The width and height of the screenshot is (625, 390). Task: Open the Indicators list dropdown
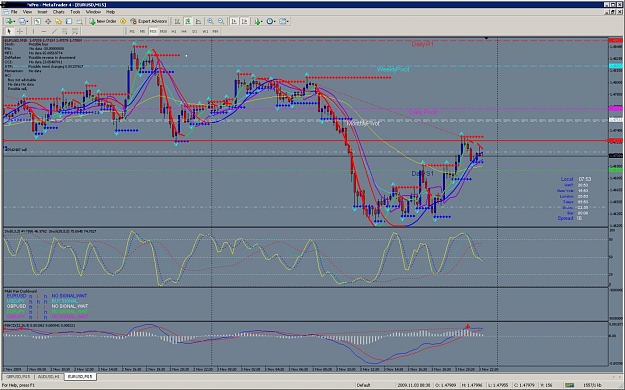click(x=259, y=21)
